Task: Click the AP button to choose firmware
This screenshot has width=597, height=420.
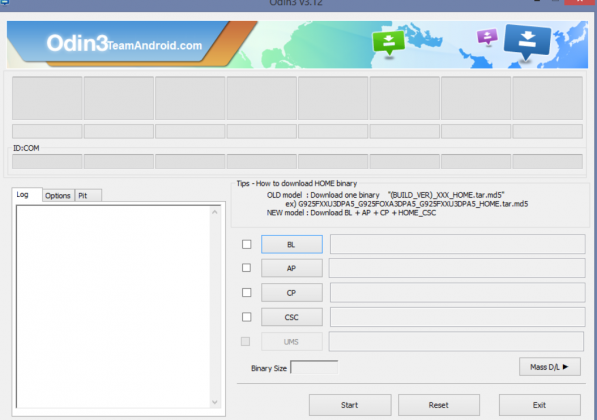Action: pos(292,268)
